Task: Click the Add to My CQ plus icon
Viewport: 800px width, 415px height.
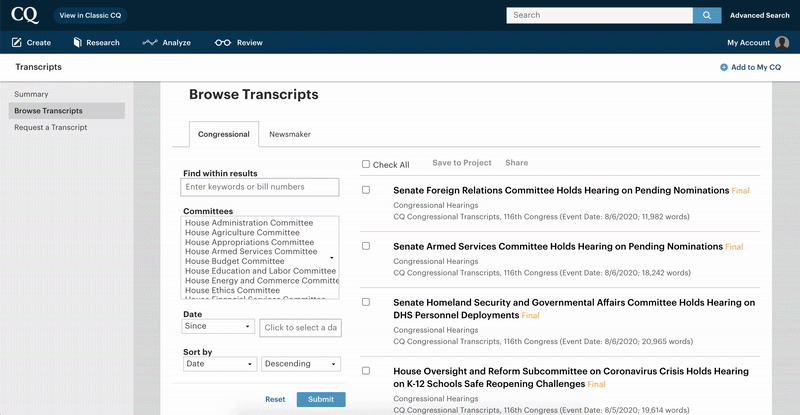Action: 724,67
